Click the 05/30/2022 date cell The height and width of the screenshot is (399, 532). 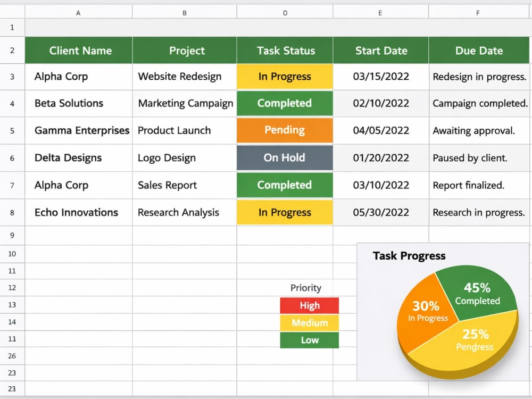(381, 213)
